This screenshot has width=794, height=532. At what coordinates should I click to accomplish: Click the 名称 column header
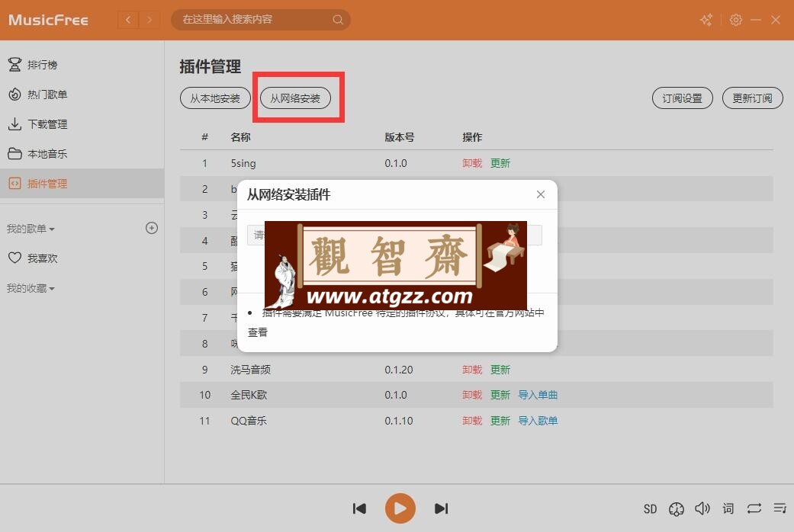point(240,137)
